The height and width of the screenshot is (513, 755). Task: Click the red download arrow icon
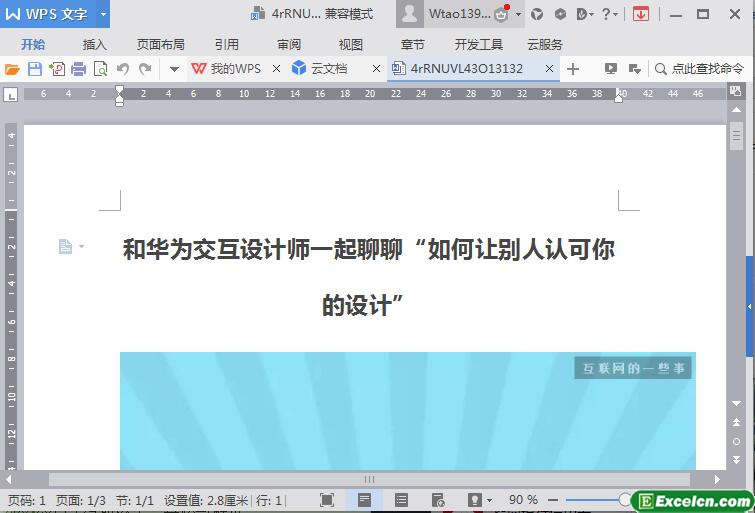pos(641,14)
